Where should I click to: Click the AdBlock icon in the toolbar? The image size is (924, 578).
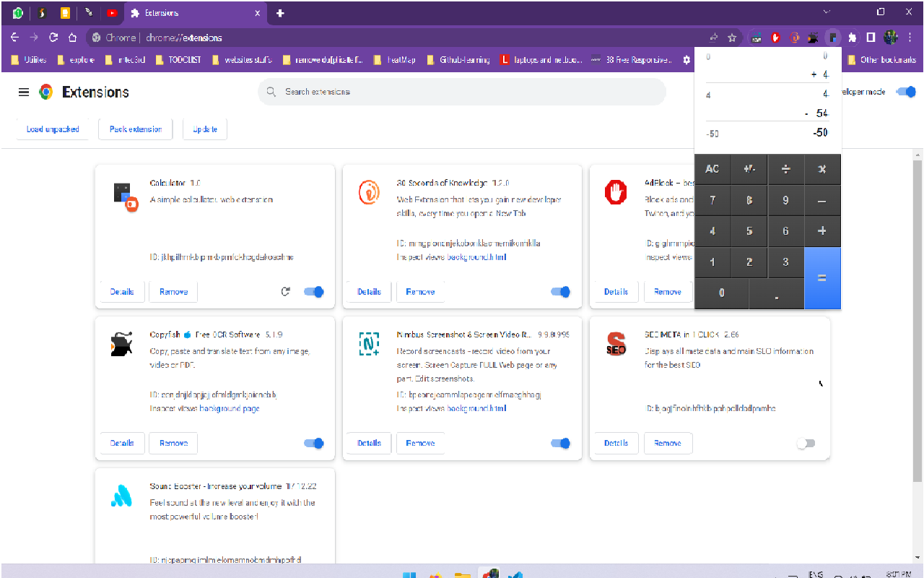pos(775,38)
